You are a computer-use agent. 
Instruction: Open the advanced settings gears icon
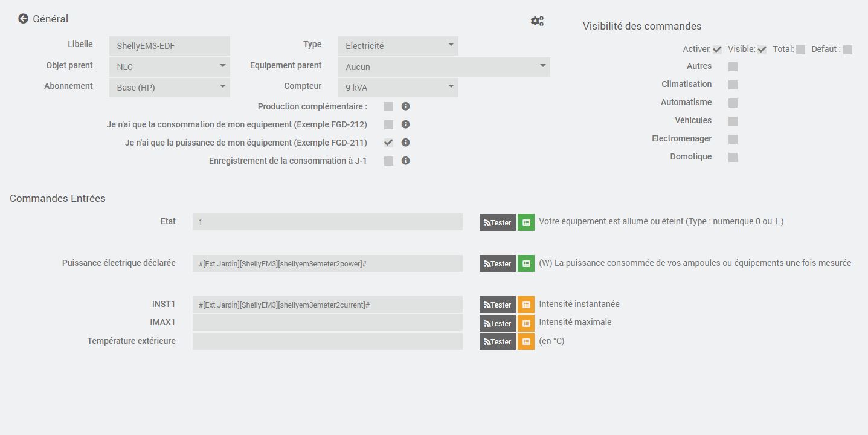537,21
